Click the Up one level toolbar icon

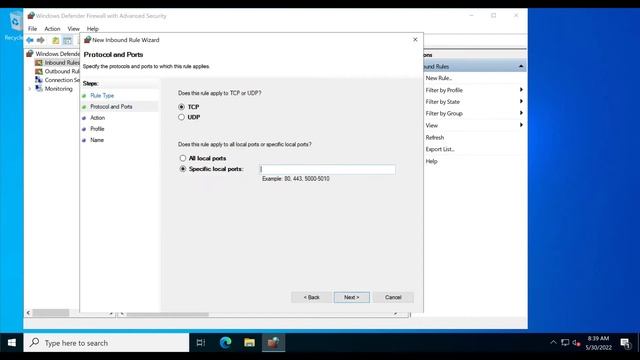click(x=56, y=40)
